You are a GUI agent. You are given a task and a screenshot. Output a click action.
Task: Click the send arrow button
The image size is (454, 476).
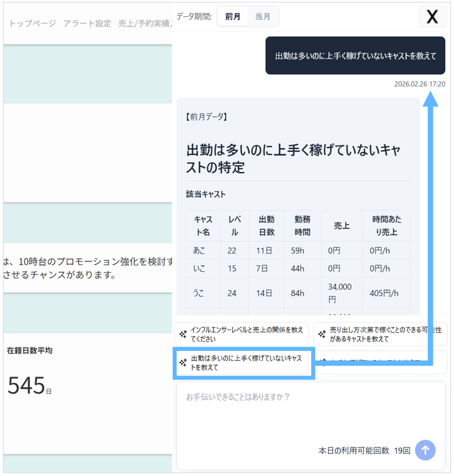click(x=425, y=450)
